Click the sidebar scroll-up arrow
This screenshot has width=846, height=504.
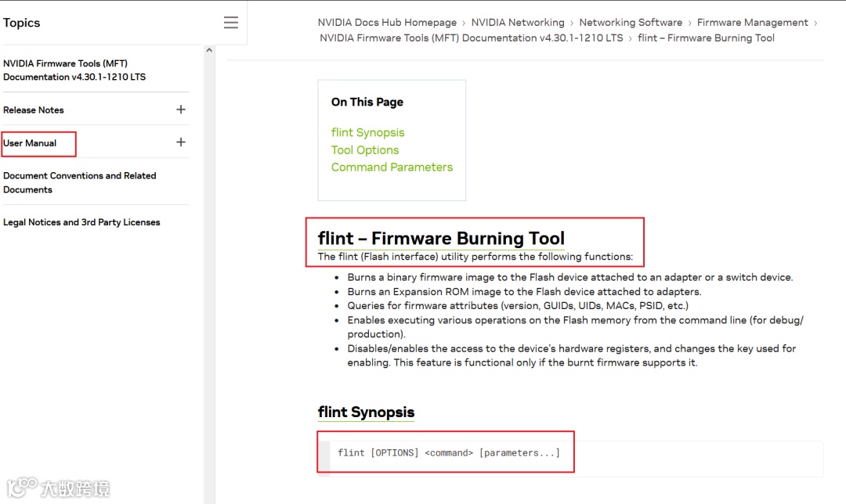[x=209, y=50]
